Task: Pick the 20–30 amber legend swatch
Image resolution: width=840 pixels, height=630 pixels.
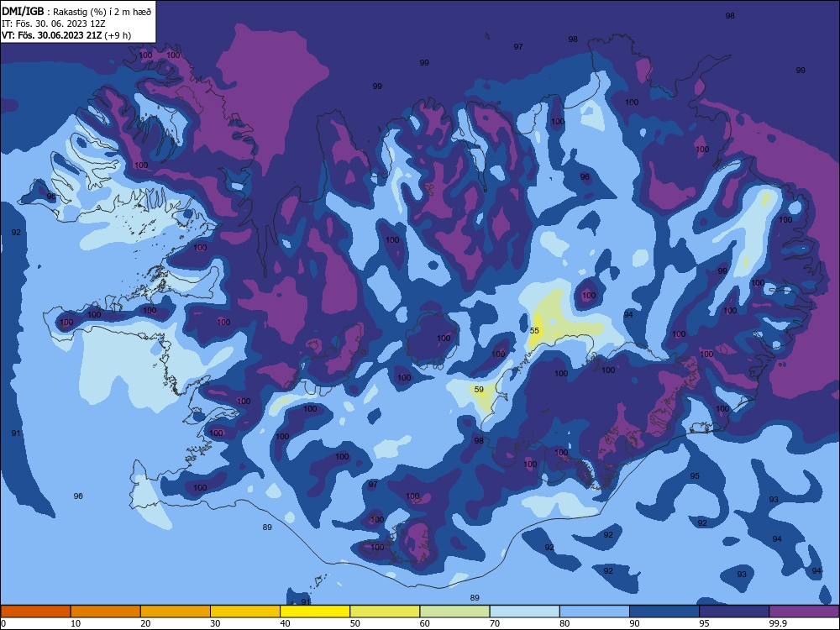Action: pyautogui.click(x=176, y=612)
